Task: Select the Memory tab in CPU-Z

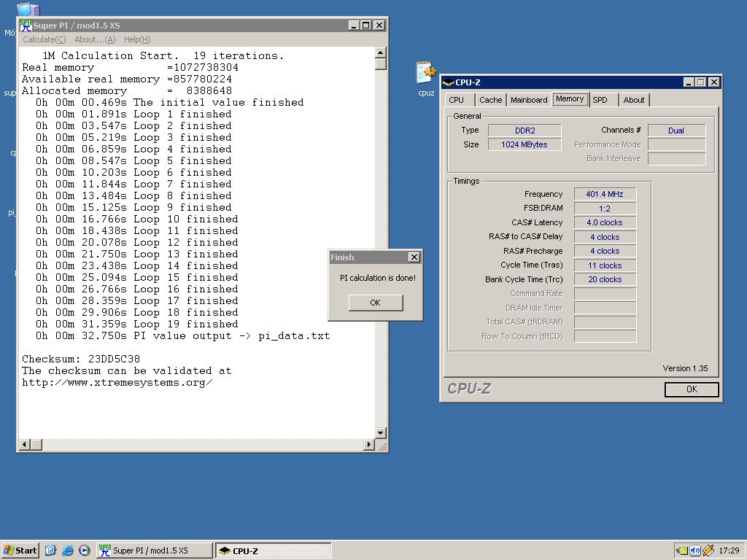Action: point(570,99)
